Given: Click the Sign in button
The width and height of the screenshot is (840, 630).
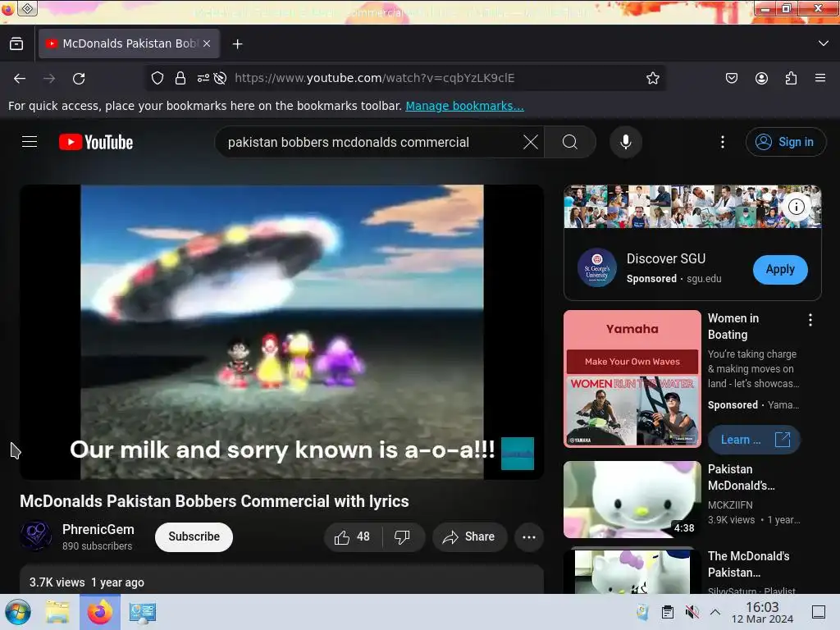Looking at the screenshot, I should (785, 142).
